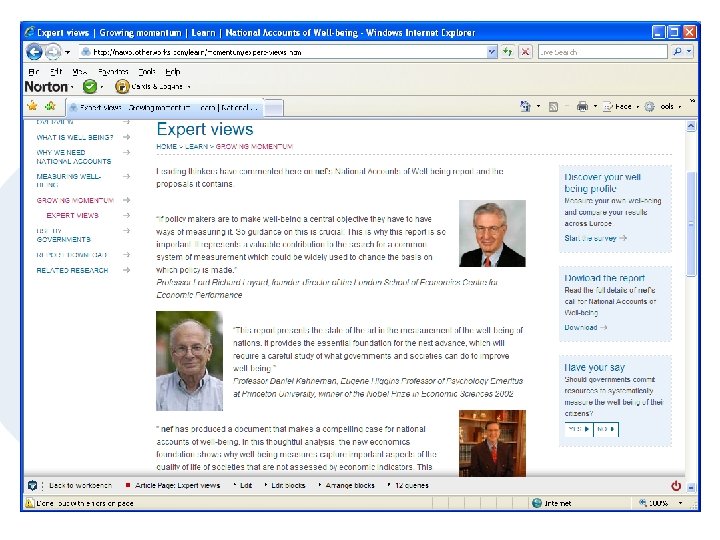Open the Tools gear menu in command bar

pos(662,107)
